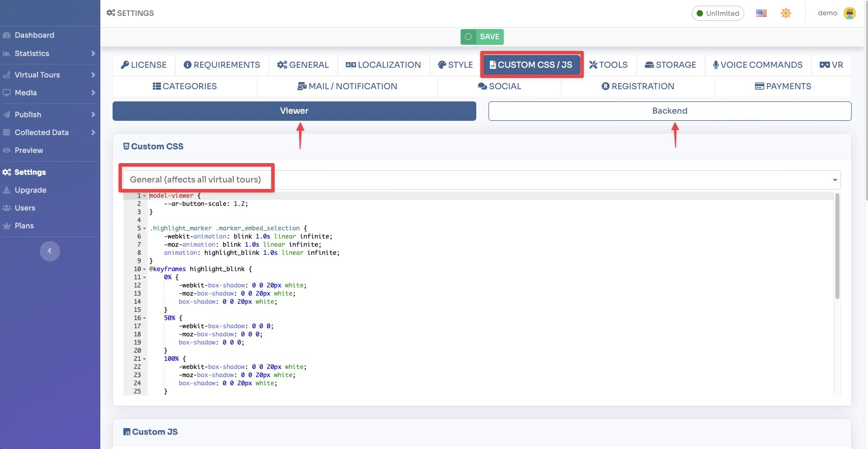
Task: Click in CSS editor line 2 text
Action: pos(206,204)
